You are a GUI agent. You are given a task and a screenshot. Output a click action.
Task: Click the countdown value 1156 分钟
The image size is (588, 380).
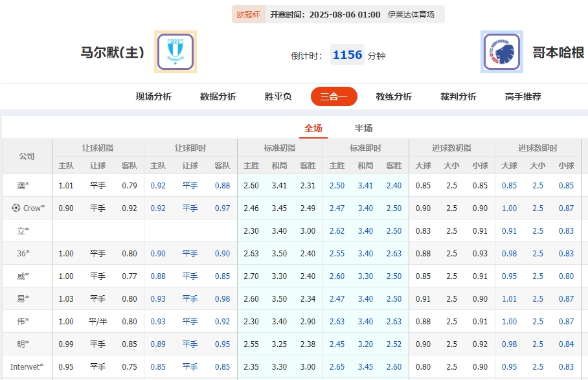pos(347,55)
